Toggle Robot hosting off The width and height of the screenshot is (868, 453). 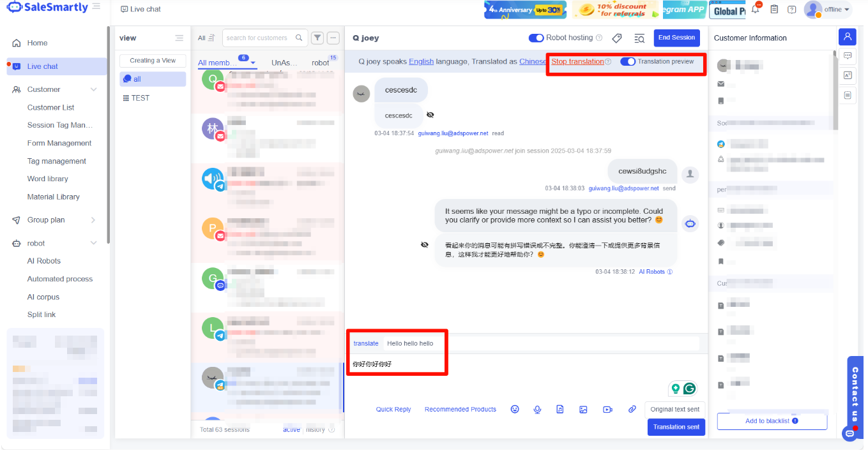(536, 38)
